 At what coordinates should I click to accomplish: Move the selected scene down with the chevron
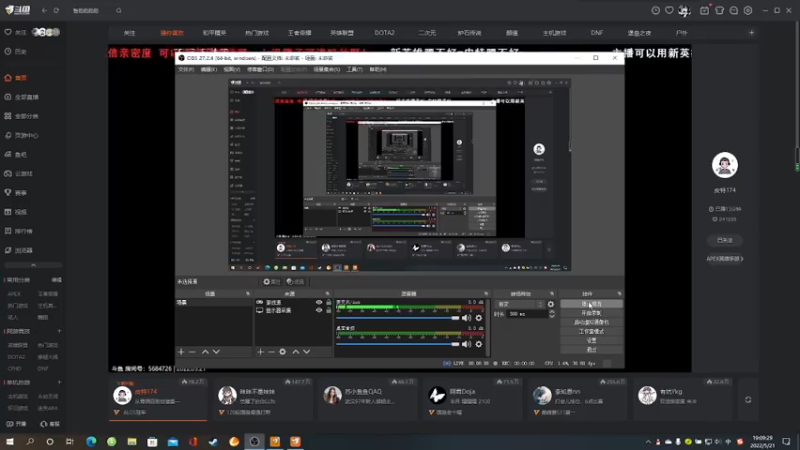click(216, 352)
